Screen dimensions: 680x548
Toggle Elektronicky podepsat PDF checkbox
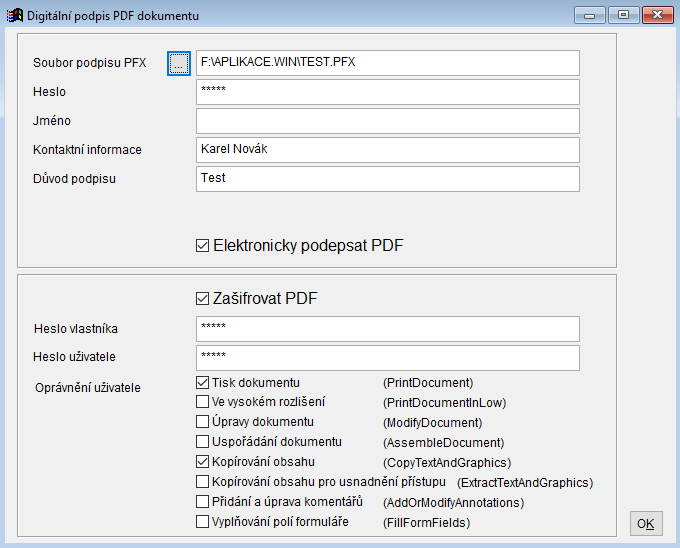coord(202,246)
